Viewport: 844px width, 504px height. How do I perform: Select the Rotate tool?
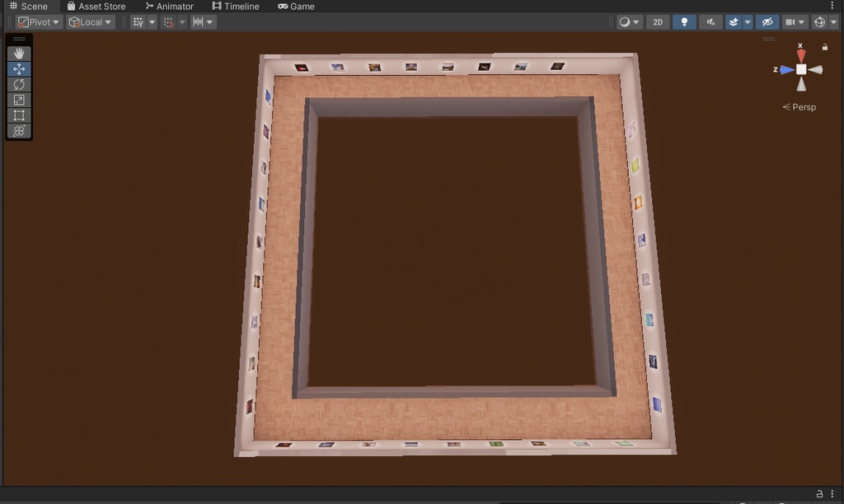coord(19,85)
